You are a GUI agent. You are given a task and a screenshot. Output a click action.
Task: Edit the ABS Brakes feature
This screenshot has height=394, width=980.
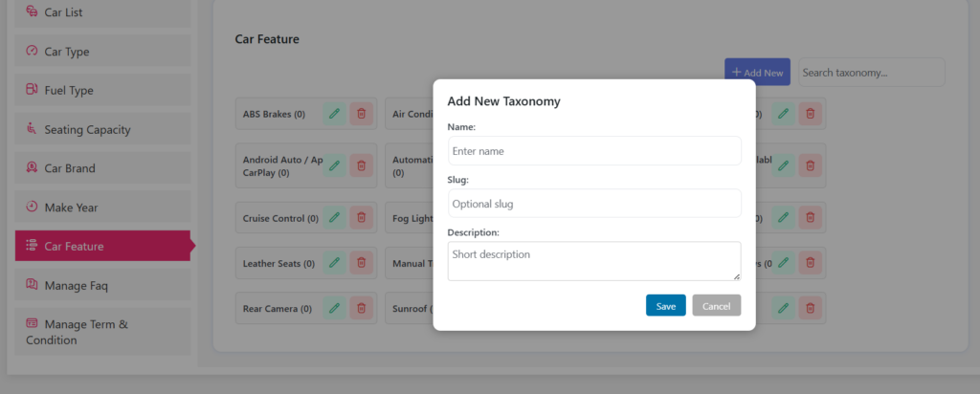click(x=334, y=114)
